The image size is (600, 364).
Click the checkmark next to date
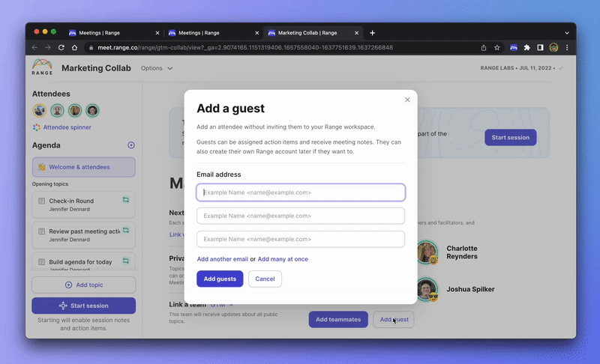560,68
